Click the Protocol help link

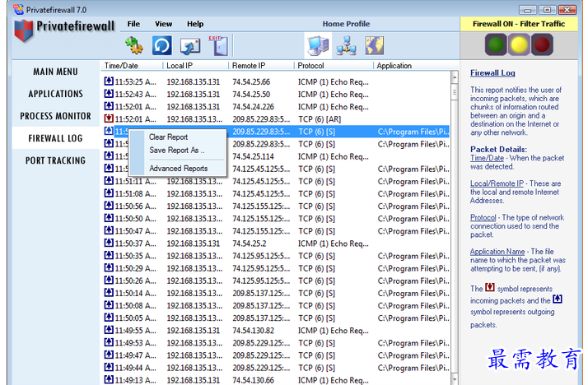(483, 218)
